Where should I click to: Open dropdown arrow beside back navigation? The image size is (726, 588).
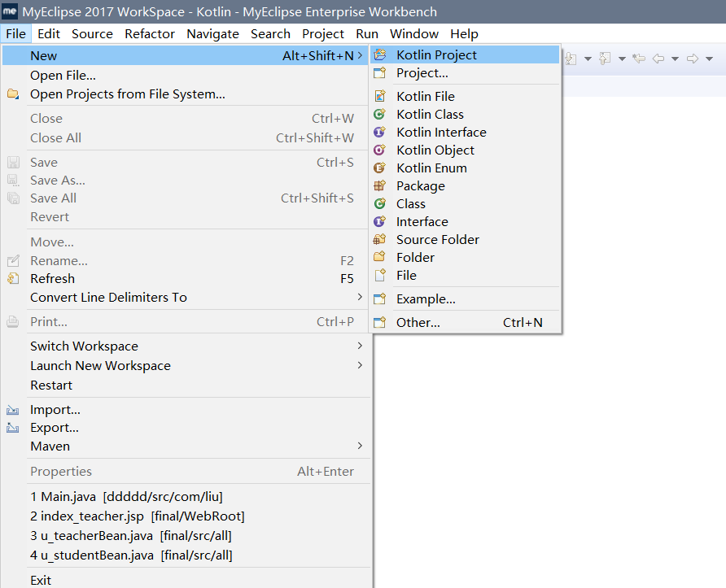[x=675, y=59]
